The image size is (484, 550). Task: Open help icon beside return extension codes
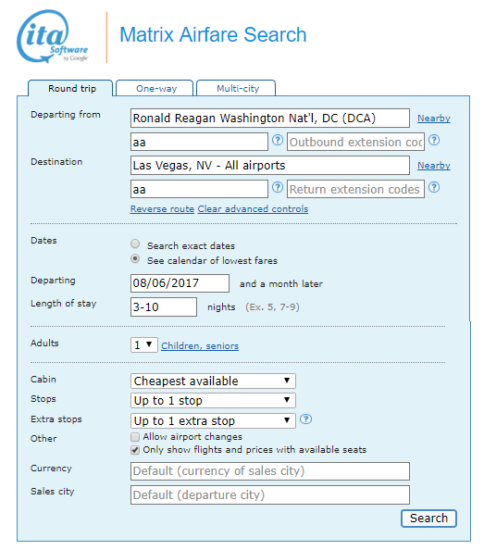[x=434, y=188]
